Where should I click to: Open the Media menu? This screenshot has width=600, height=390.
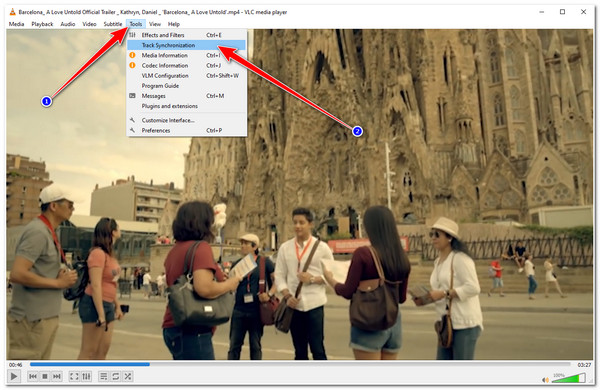(x=16, y=24)
